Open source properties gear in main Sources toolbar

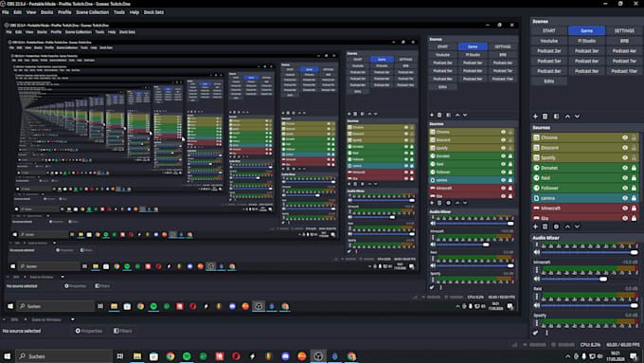pyautogui.click(x=556, y=227)
